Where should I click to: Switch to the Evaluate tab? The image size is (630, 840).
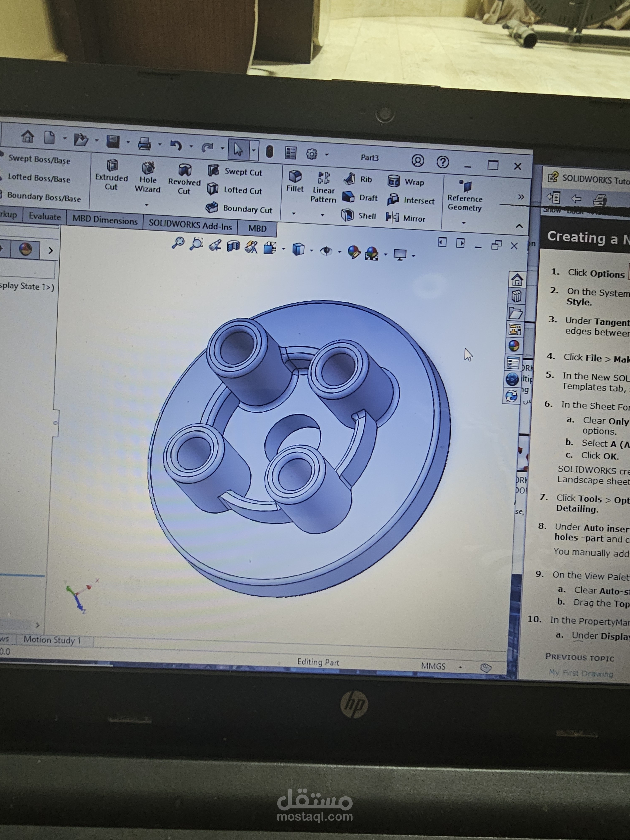pyautogui.click(x=45, y=217)
